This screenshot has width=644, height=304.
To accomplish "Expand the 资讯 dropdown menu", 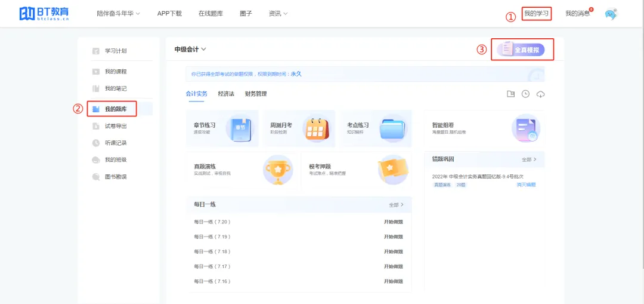I will (x=278, y=14).
